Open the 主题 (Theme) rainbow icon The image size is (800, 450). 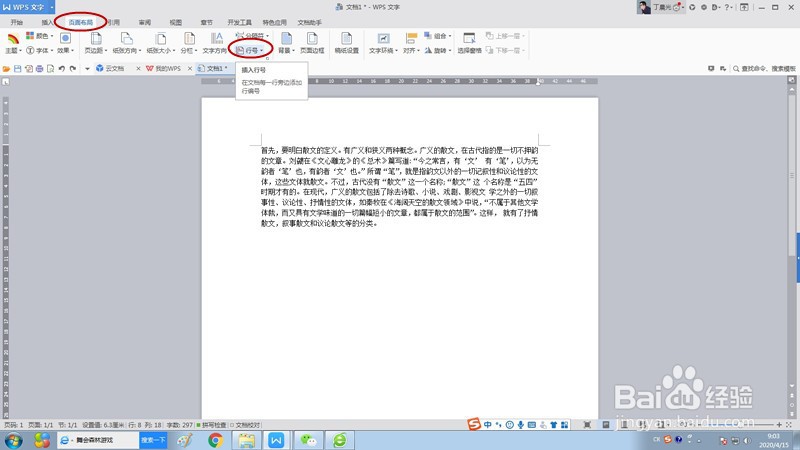click(13, 39)
